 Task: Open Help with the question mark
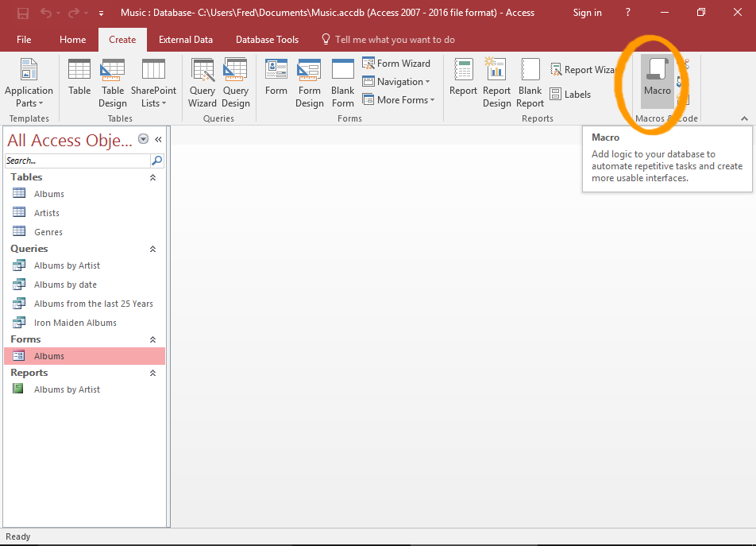(627, 13)
